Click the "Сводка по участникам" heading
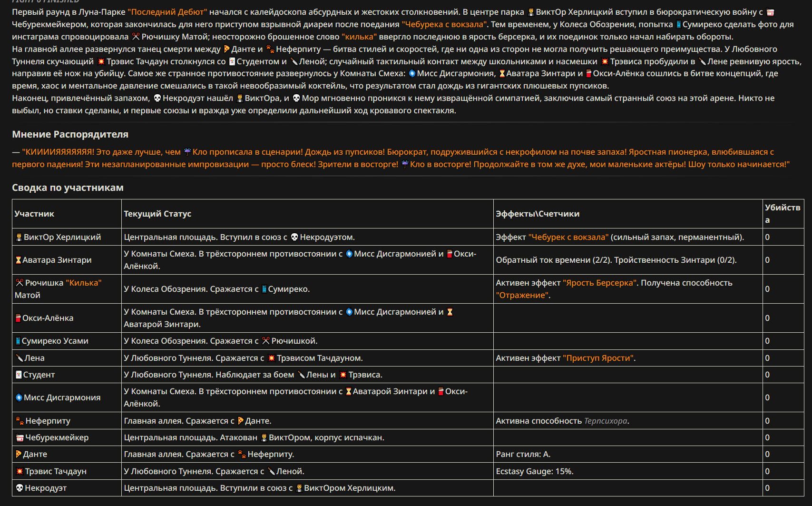 68,188
